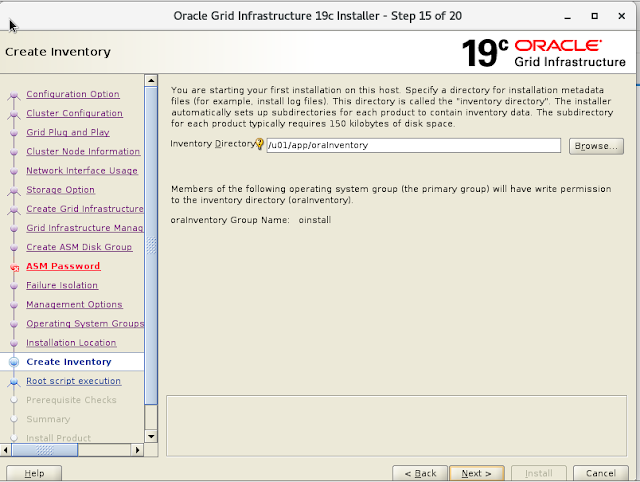Click the ASM Password error step icon
Image resolution: width=640 pixels, height=482 pixels.
click(14, 267)
